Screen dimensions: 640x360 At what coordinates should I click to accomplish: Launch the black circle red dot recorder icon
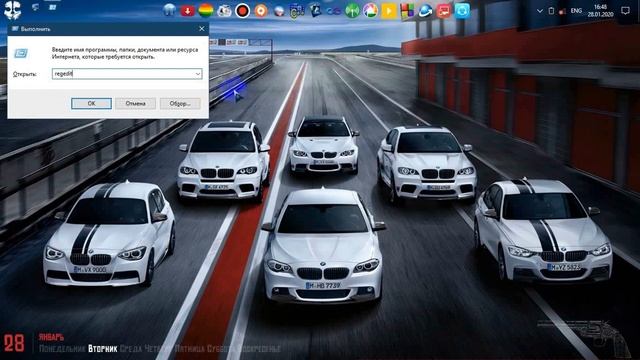click(242, 11)
